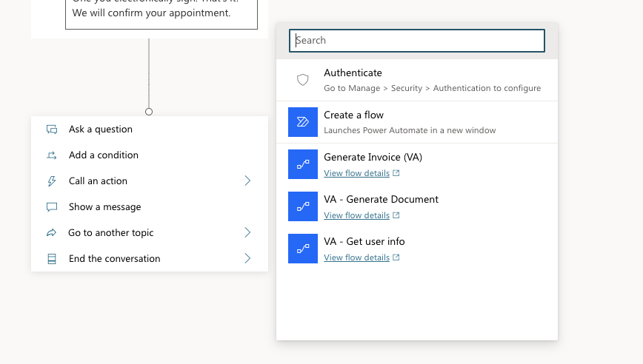This screenshot has height=364, width=643.
Task: Expand the Call an action submenu chevron
Action: pyautogui.click(x=247, y=181)
